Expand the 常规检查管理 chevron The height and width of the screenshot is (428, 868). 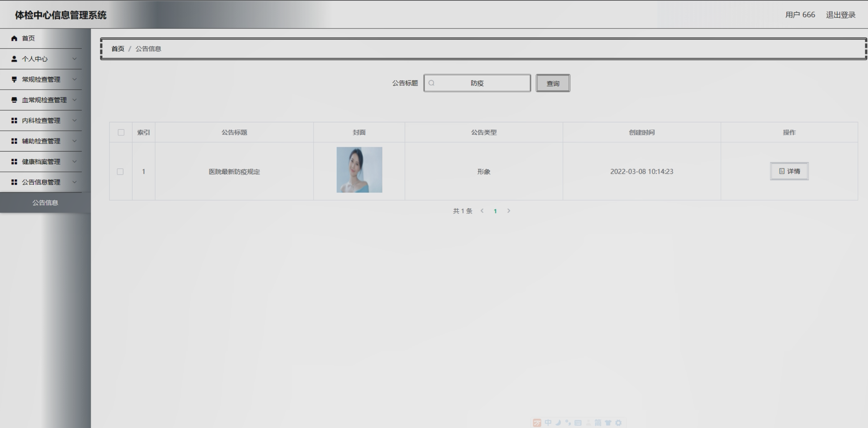(x=75, y=79)
